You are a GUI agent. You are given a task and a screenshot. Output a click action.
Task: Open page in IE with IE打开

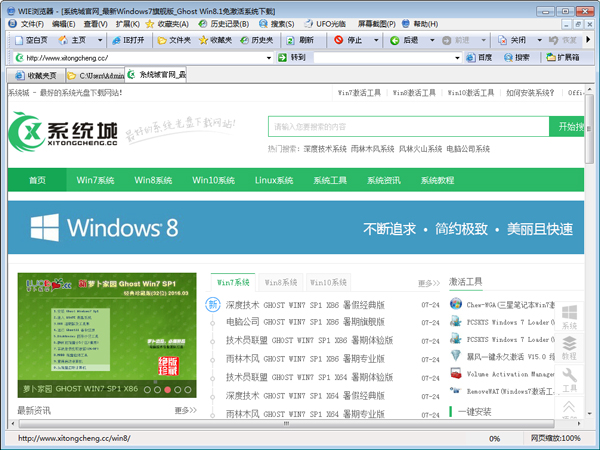[129, 40]
